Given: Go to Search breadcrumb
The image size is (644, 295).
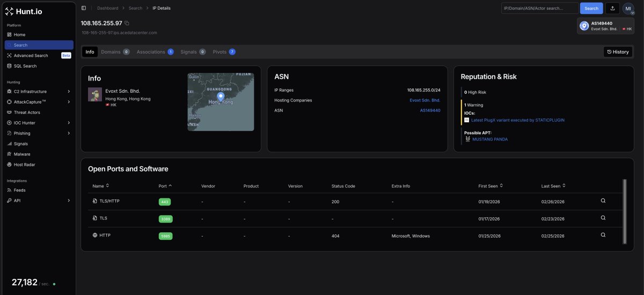Looking at the screenshot, I should tap(135, 8).
